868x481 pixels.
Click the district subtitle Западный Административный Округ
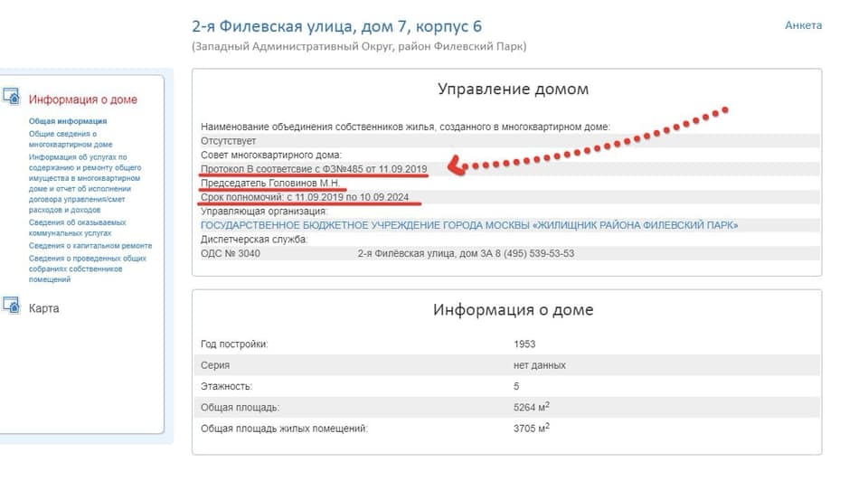coord(359,46)
